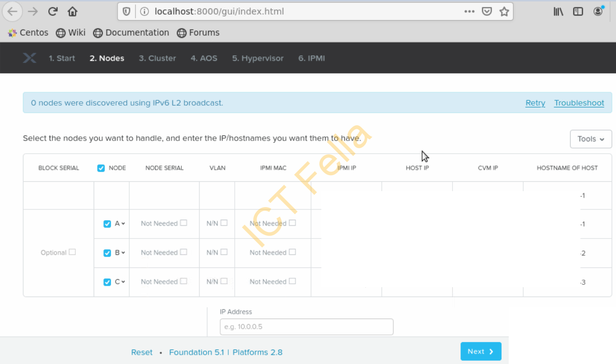Toggle IPMI MAC Not Needed checkbox row A
This screenshot has height=364, width=616.
click(x=292, y=223)
